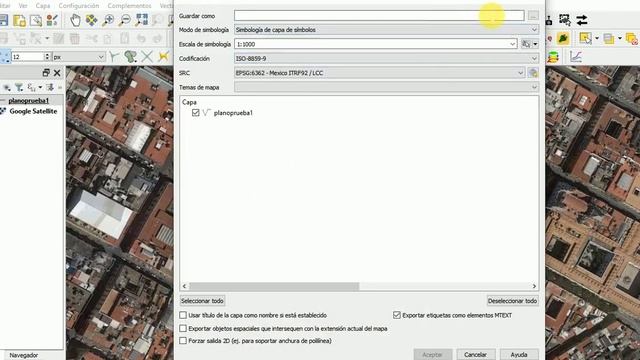The height and width of the screenshot is (360, 640).
Task: Click the 'Seleccionar todo' button
Action: coord(202,301)
